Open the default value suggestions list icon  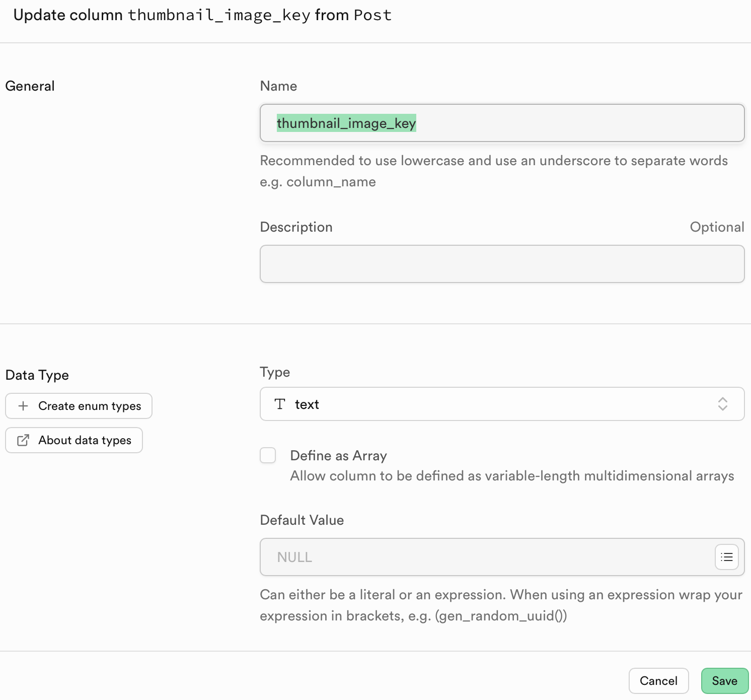tap(726, 557)
